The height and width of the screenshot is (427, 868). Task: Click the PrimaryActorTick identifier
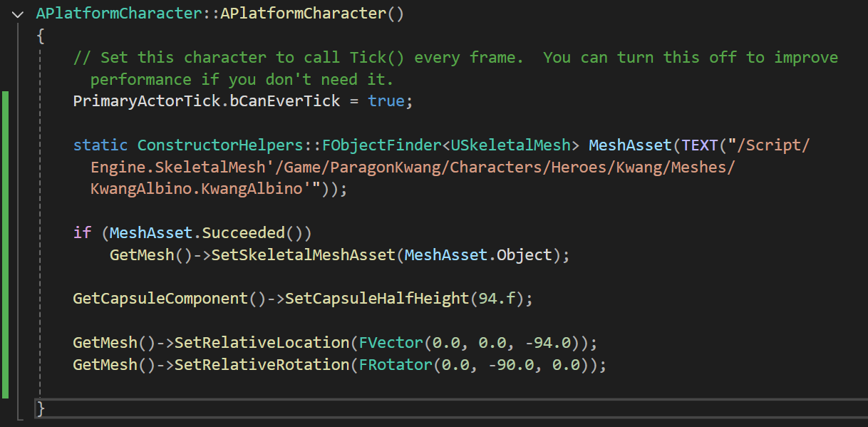click(146, 101)
